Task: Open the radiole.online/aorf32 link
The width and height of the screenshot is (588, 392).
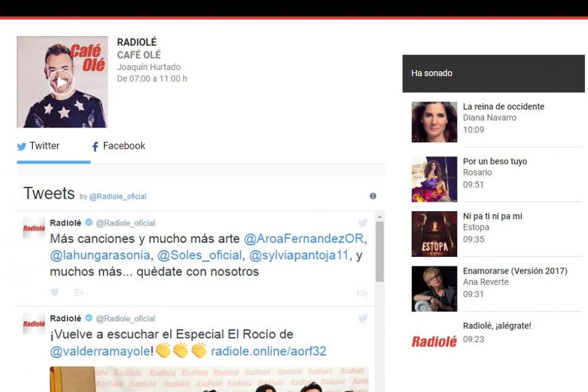Action: click(x=269, y=352)
